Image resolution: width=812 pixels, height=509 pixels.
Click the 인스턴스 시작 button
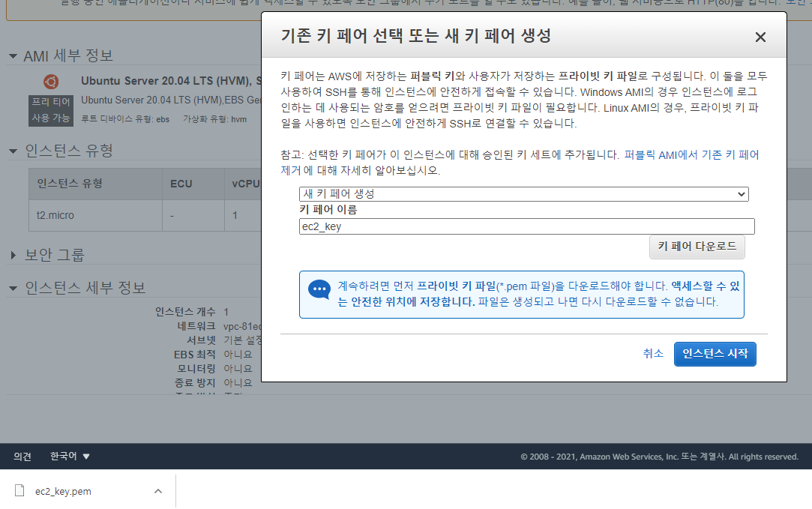[x=715, y=354]
